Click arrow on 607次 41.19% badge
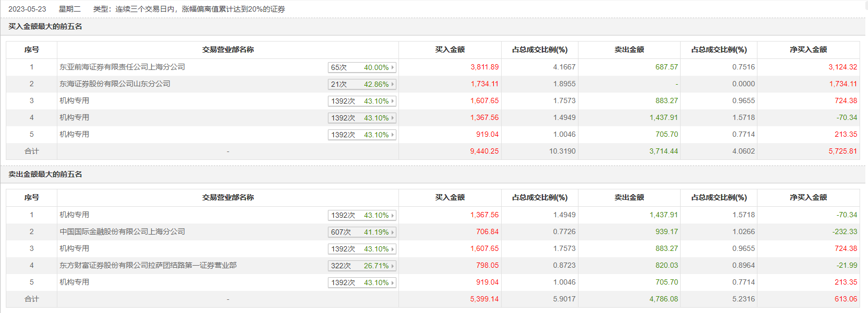The width and height of the screenshot is (868, 313). coord(393,232)
